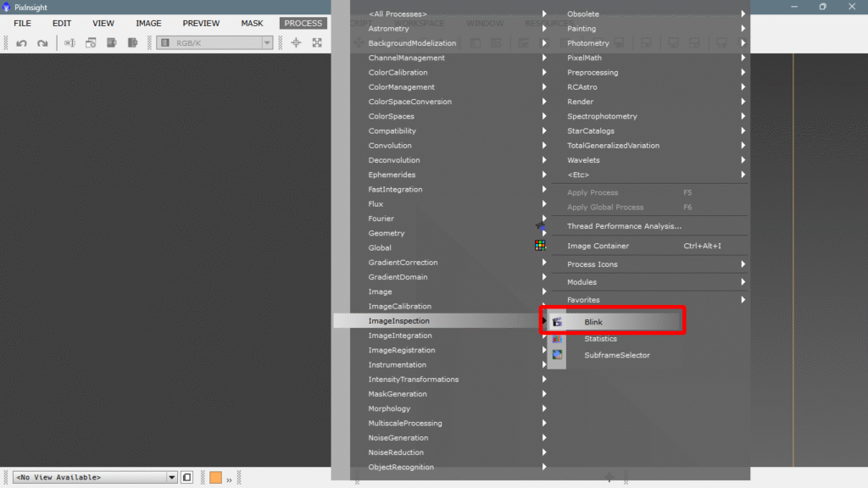Click the image identifier edit toolbar icon
This screenshot has width=868, height=488.
click(x=70, y=43)
